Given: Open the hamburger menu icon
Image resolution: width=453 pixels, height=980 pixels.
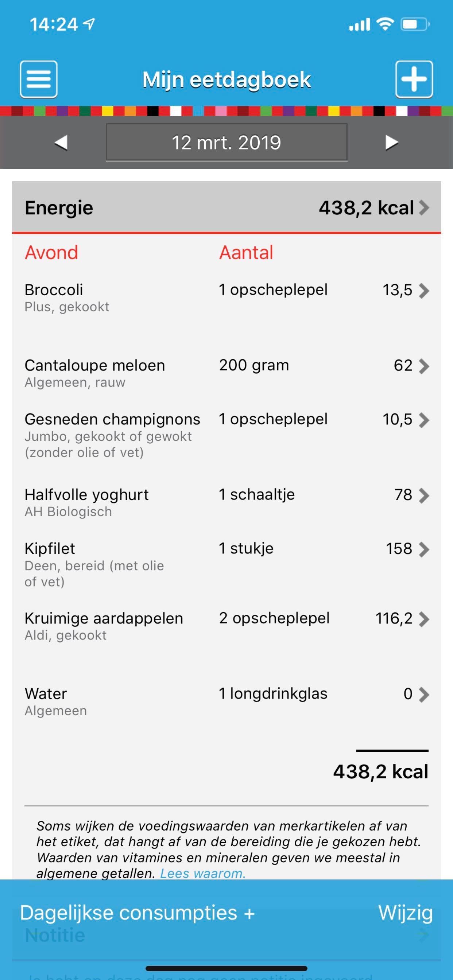Looking at the screenshot, I should tap(38, 79).
